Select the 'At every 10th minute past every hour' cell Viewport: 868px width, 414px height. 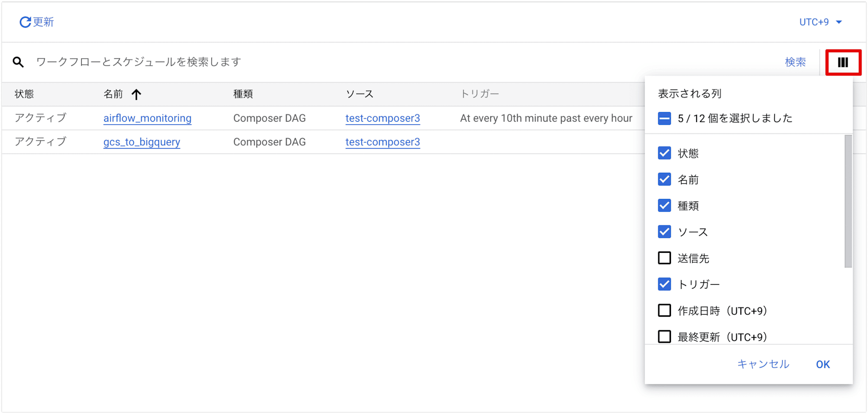coord(546,118)
